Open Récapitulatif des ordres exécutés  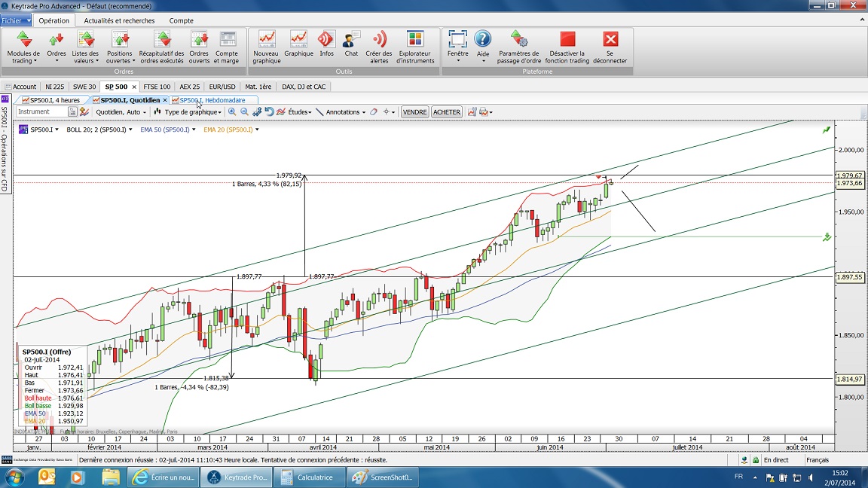(162, 47)
